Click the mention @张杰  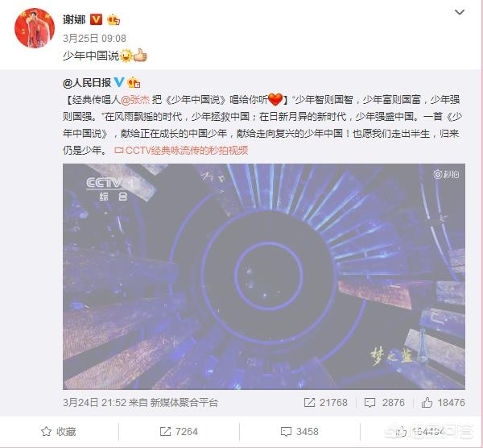135,100
